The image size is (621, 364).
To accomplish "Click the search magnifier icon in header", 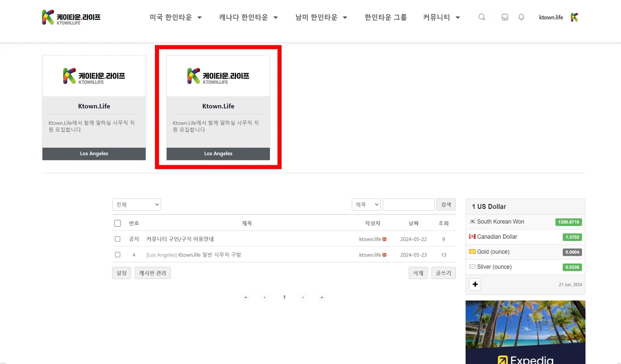I will [482, 17].
